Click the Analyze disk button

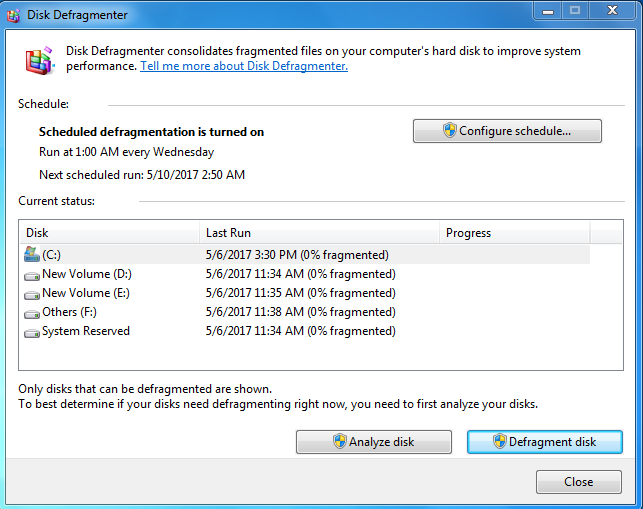point(374,442)
